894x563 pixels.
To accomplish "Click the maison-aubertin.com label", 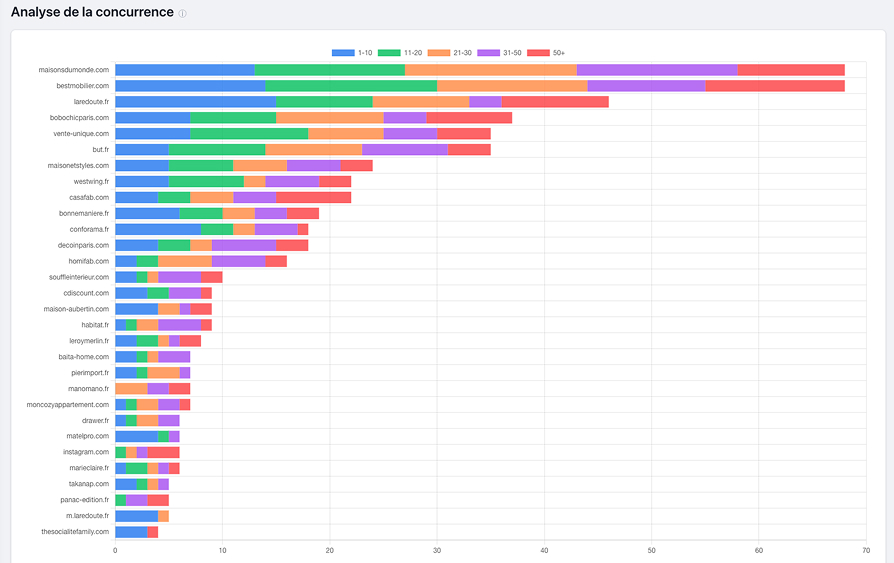I will tap(76, 309).
